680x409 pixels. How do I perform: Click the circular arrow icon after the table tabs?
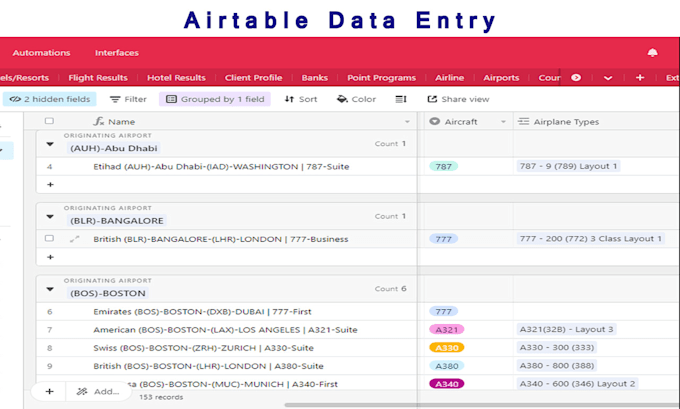point(576,78)
